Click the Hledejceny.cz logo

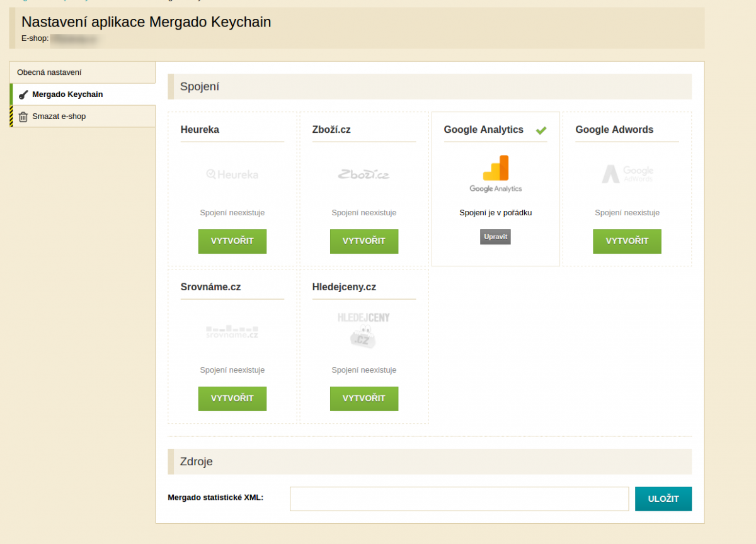coord(364,331)
